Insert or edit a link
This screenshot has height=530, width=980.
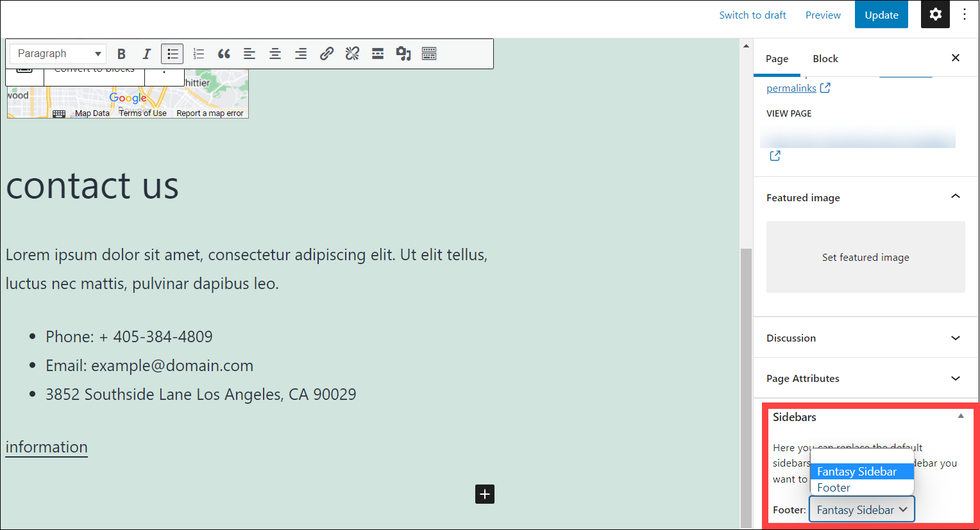[326, 54]
